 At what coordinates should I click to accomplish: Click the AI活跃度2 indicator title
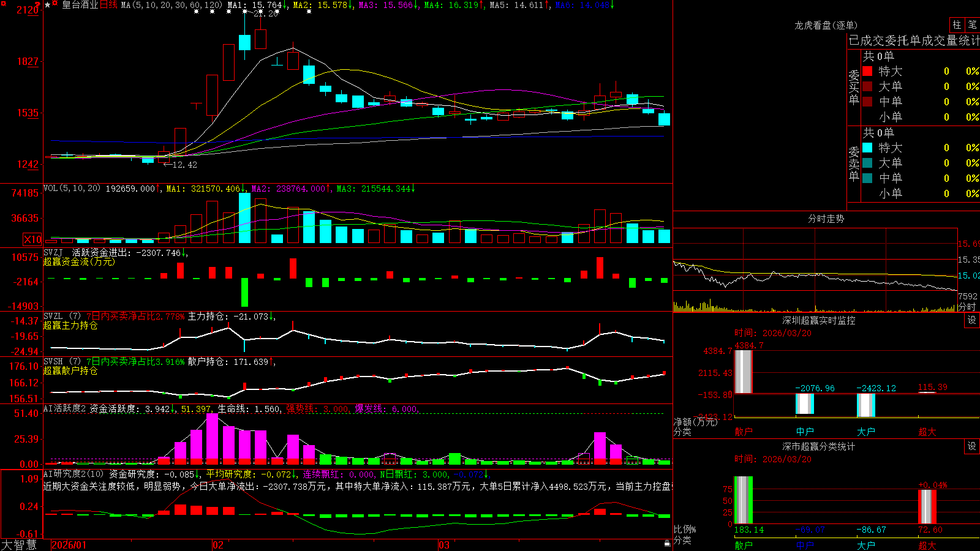(64, 408)
